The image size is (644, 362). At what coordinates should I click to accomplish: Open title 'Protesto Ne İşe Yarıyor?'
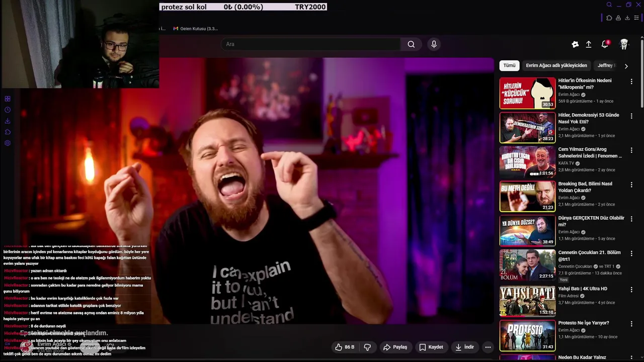tap(584, 323)
